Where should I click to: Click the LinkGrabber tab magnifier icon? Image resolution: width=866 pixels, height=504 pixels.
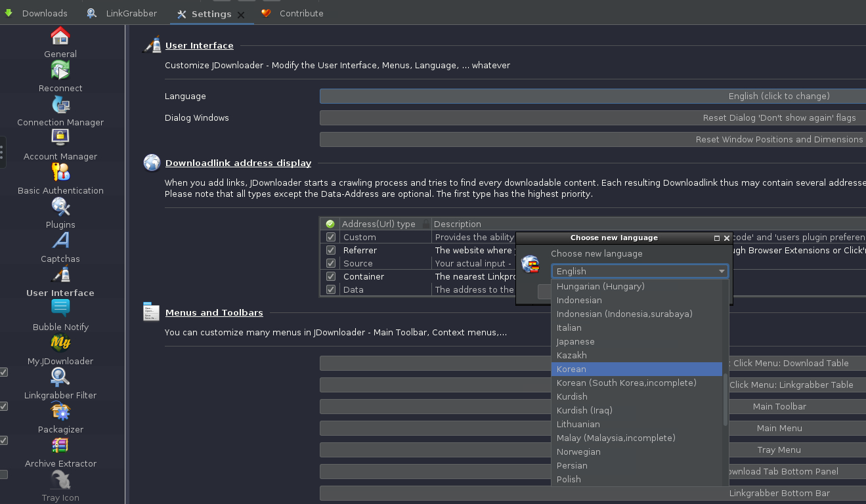[x=92, y=13]
